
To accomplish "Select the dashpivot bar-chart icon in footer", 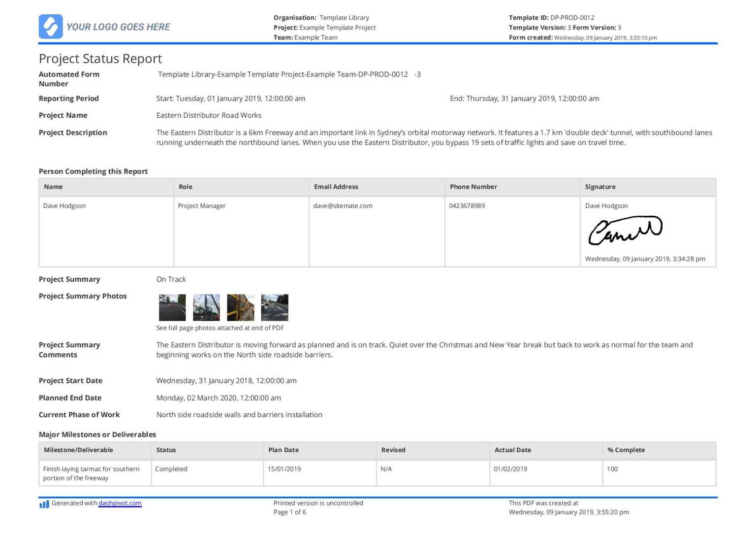I will (x=43, y=503).
